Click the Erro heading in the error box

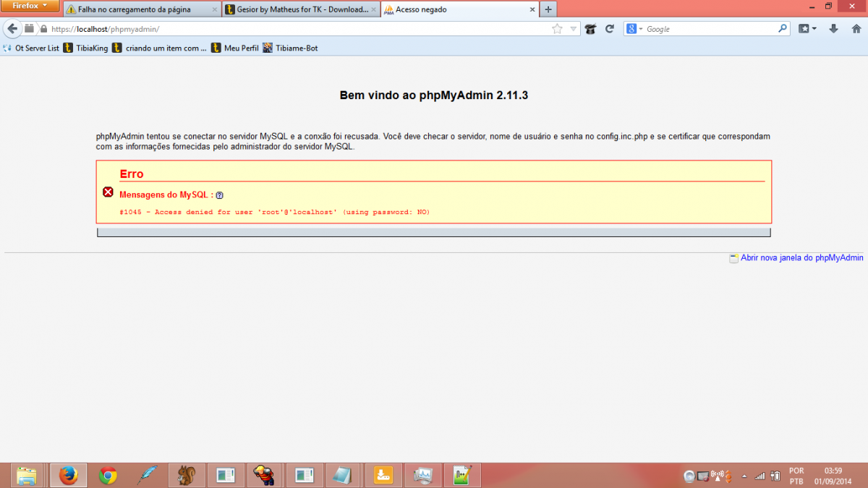(132, 174)
